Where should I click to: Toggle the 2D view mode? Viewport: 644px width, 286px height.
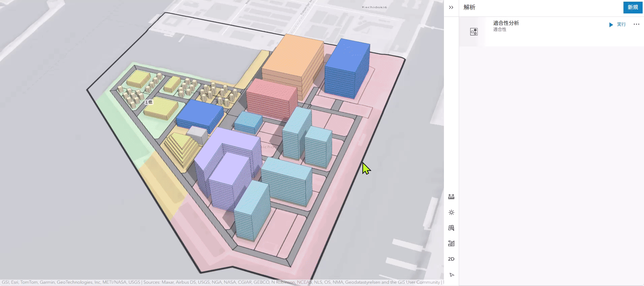(451, 259)
